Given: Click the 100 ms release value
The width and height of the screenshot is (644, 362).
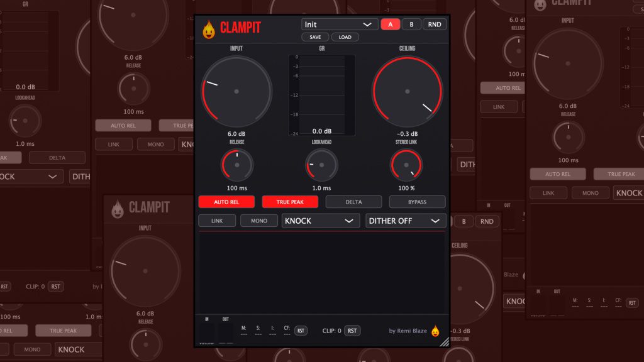Looking at the screenshot, I should tap(237, 188).
